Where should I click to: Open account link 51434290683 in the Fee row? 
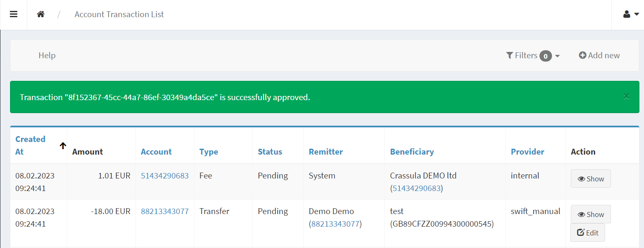click(164, 176)
